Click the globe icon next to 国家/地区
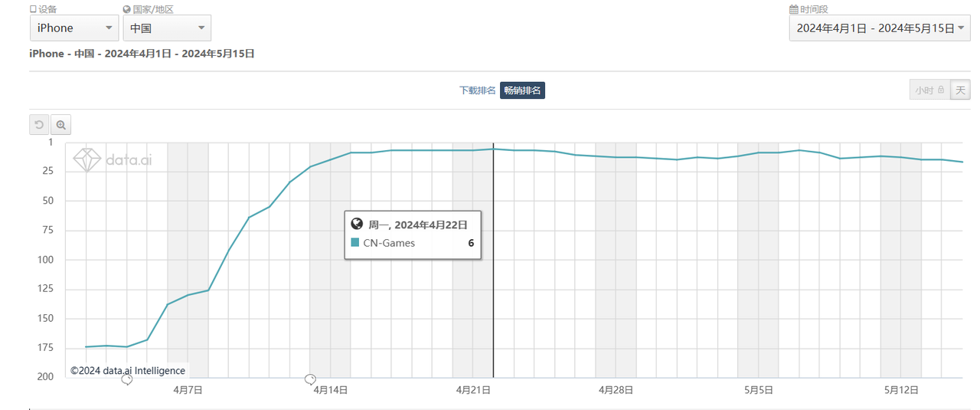The image size is (980, 410). tap(126, 9)
